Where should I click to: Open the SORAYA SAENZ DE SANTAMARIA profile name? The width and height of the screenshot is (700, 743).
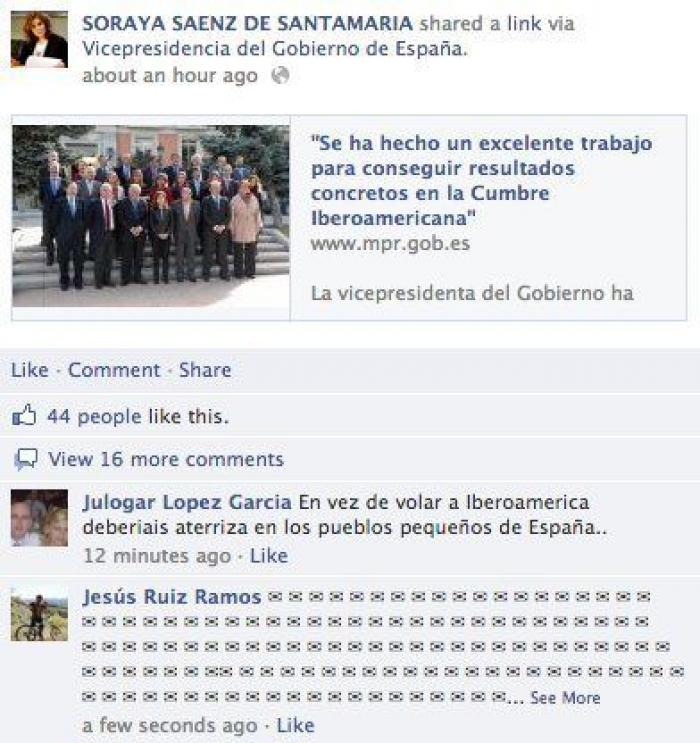tap(247, 24)
